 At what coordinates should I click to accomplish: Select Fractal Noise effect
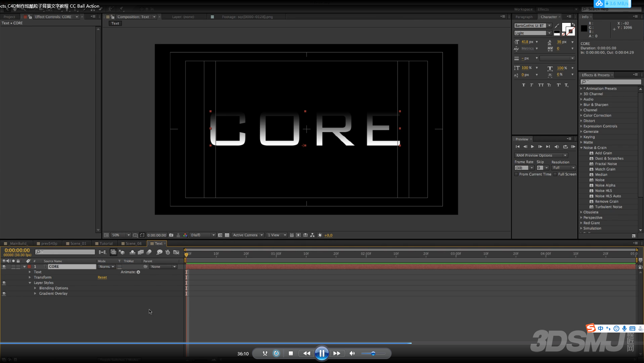606,164
